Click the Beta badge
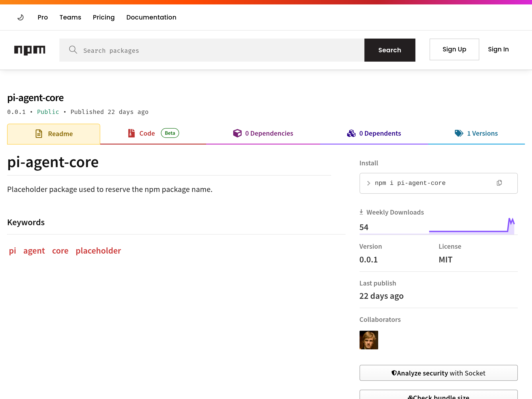532x399 pixels. [x=170, y=133]
